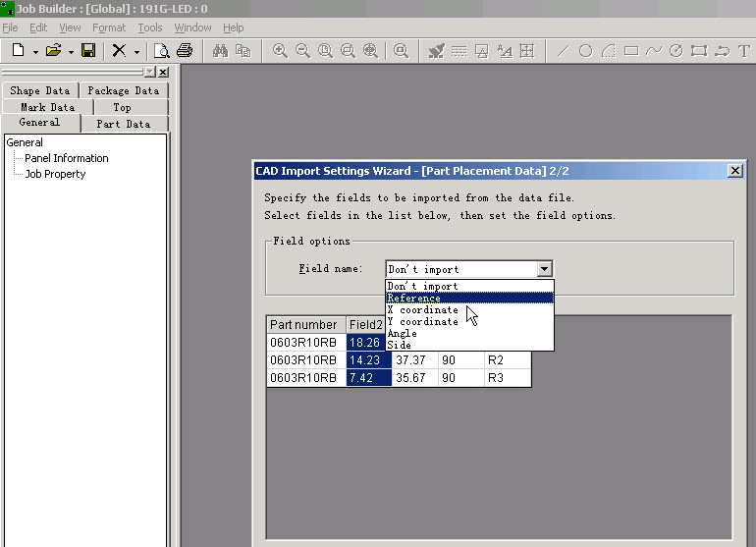The width and height of the screenshot is (756, 547).
Task: Choose X coordinate in the field name list
Action: pos(469,309)
